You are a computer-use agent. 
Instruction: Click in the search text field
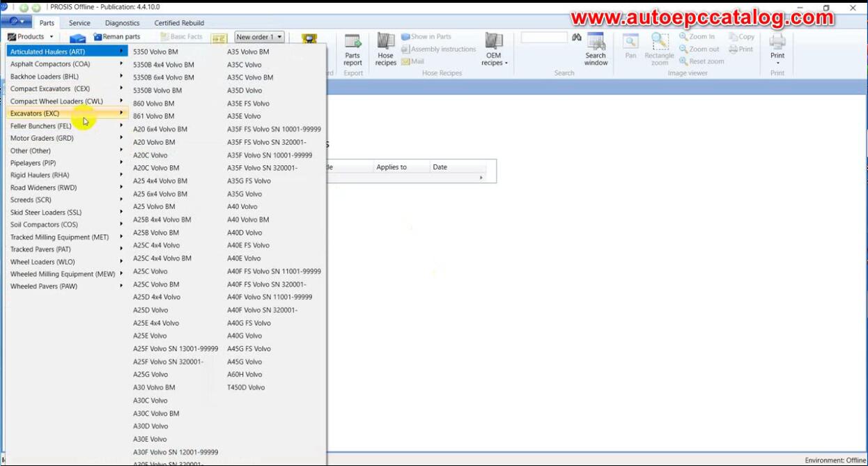[544, 38]
